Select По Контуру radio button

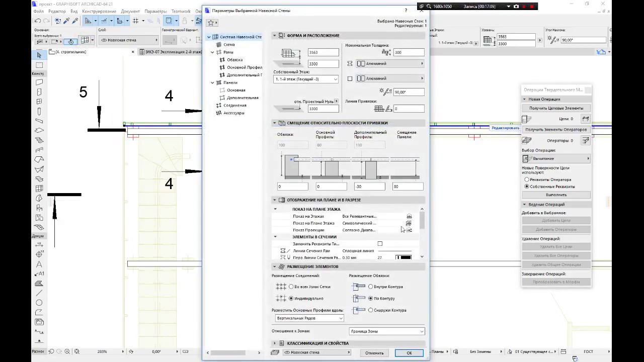pyautogui.click(x=371, y=299)
